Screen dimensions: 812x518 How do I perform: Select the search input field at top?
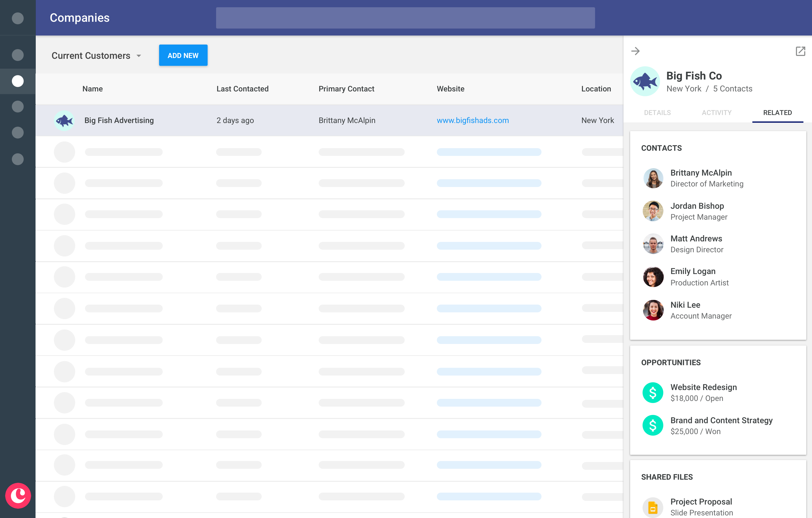click(x=406, y=17)
